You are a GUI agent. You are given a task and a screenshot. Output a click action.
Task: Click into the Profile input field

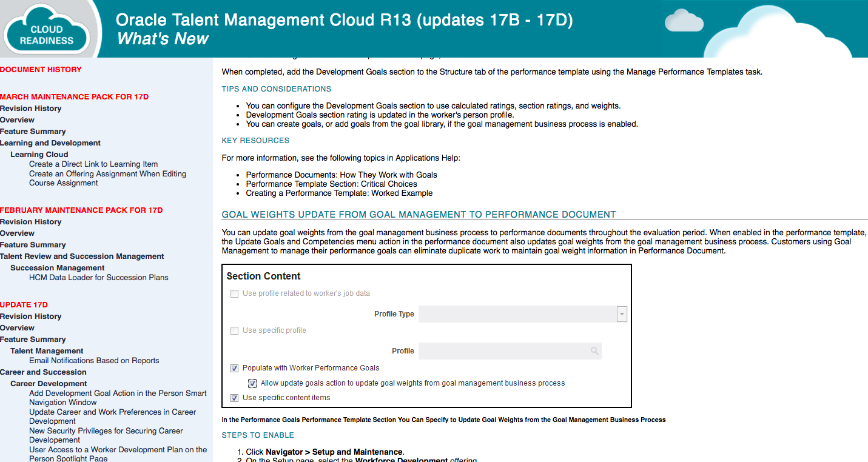tap(510, 351)
